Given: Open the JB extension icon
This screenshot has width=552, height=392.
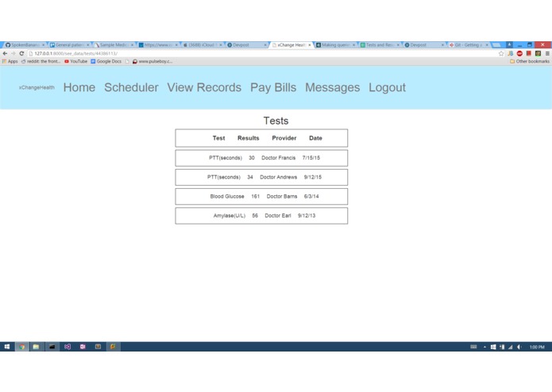Looking at the screenshot, I should click(x=511, y=53).
